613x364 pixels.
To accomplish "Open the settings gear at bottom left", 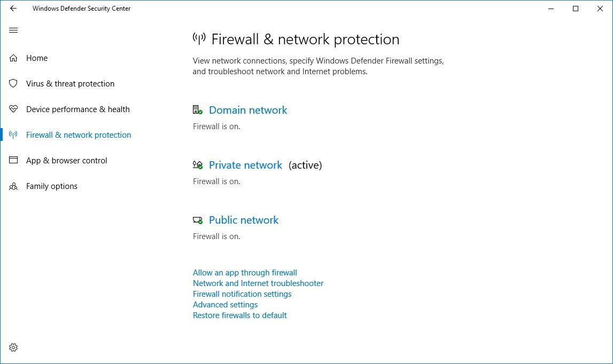I will point(13,347).
